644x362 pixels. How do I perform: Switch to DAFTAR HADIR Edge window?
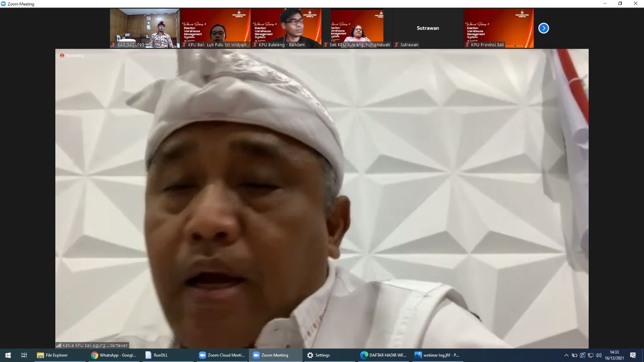click(x=383, y=355)
